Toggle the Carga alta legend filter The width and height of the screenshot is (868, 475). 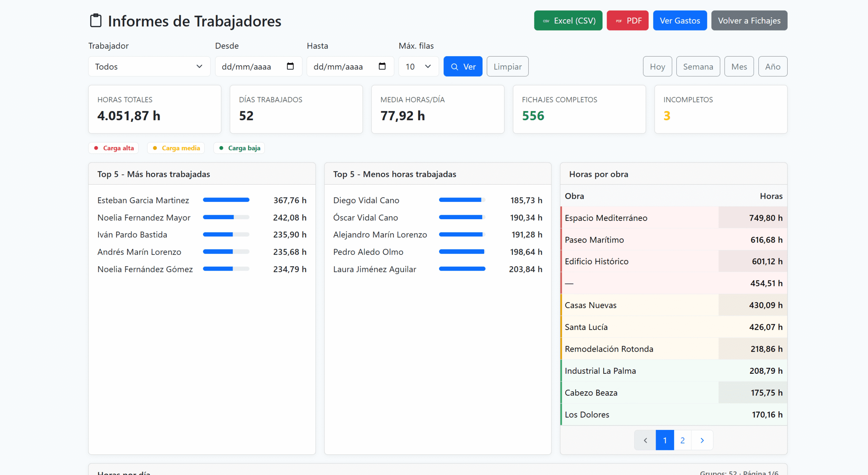[x=114, y=148]
